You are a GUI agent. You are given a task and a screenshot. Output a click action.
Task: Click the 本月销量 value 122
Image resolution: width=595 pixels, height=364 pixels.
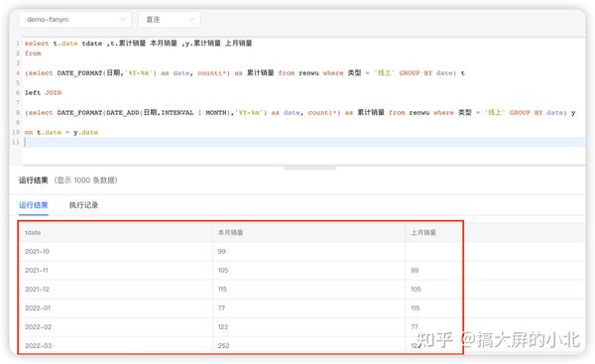[223, 327]
